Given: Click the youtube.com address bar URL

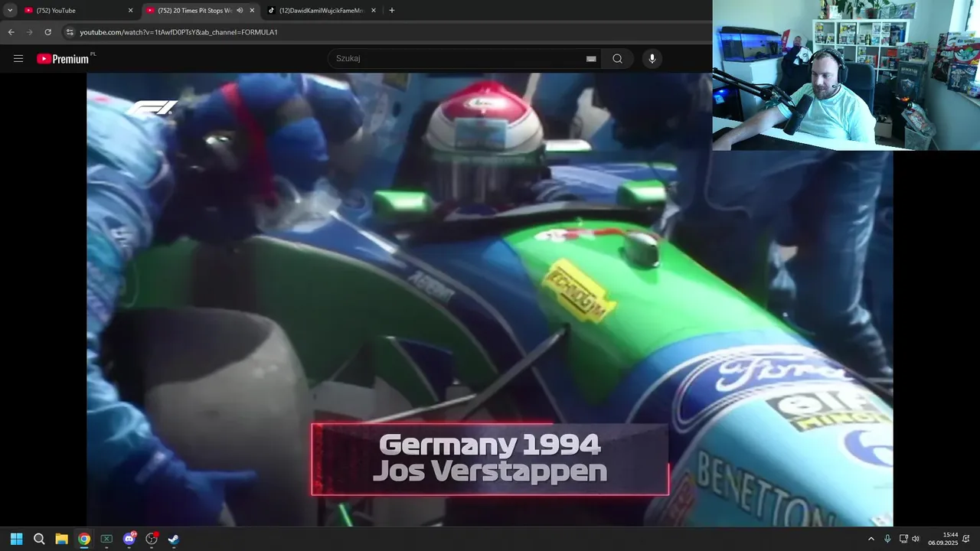Looking at the screenshot, I should (x=178, y=32).
